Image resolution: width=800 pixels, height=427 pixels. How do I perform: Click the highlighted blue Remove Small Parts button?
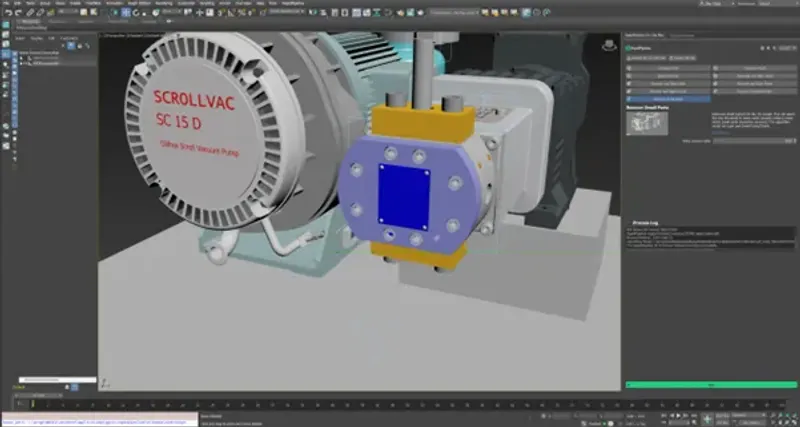point(668,98)
